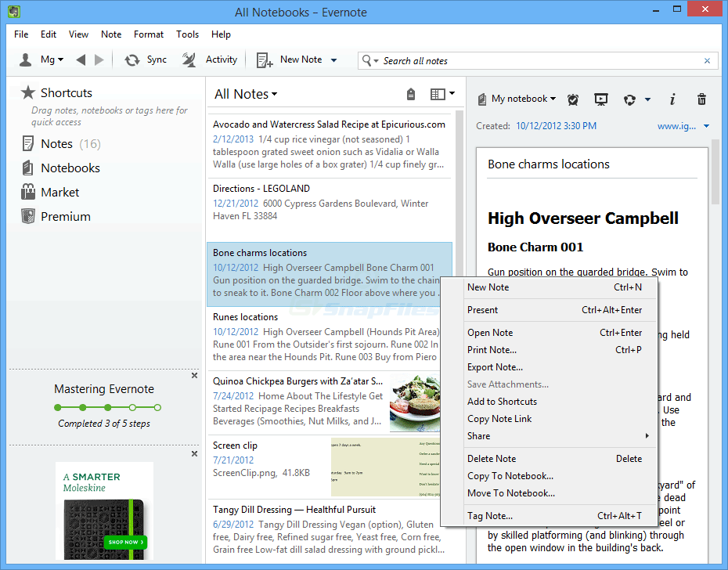Viewport: 728px width, 570px height.
Task: Close the Moleskine ad panel
Action: (195, 453)
